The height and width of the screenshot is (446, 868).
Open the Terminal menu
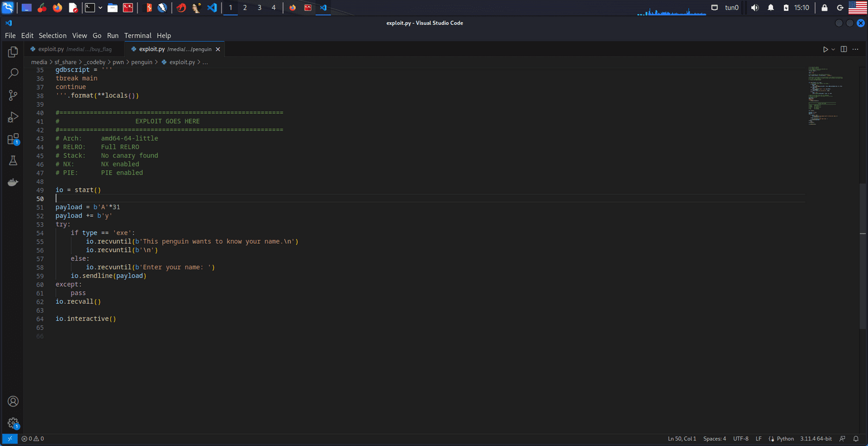coord(138,36)
